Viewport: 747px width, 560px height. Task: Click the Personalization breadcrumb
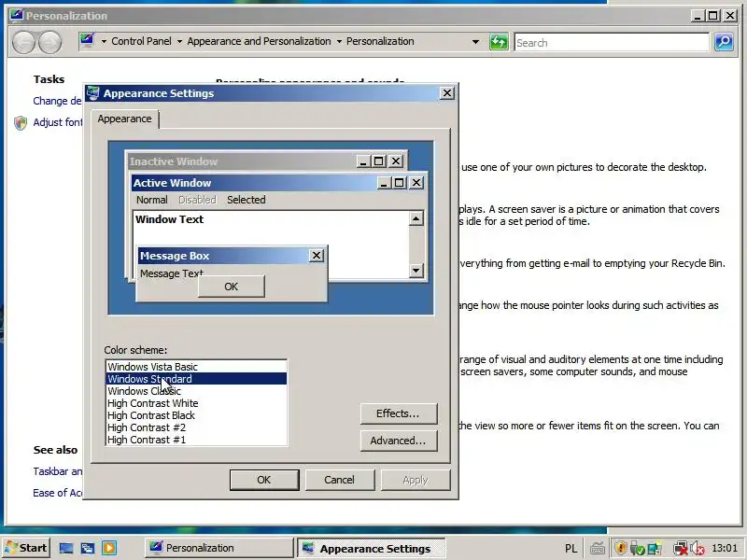(x=380, y=41)
